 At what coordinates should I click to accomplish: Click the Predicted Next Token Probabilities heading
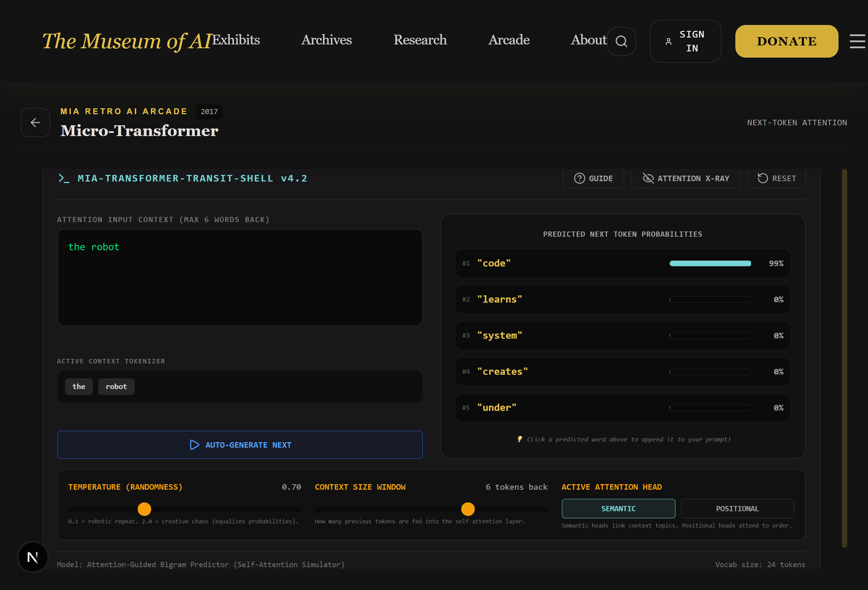pyautogui.click(x=623, y=234)
